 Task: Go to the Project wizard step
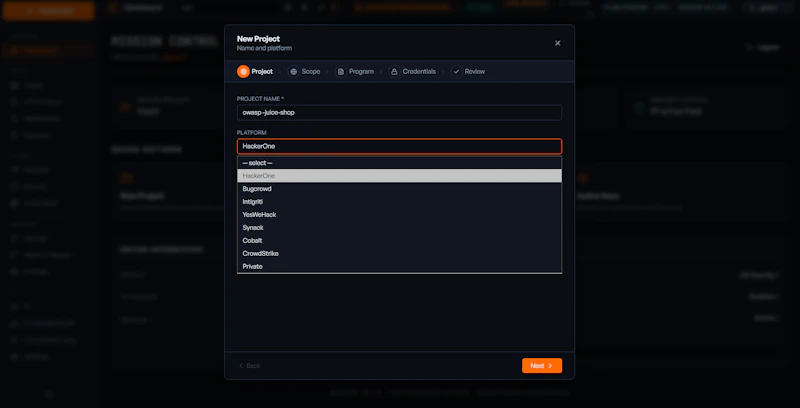pyautogui.click(x=255, y=71)
